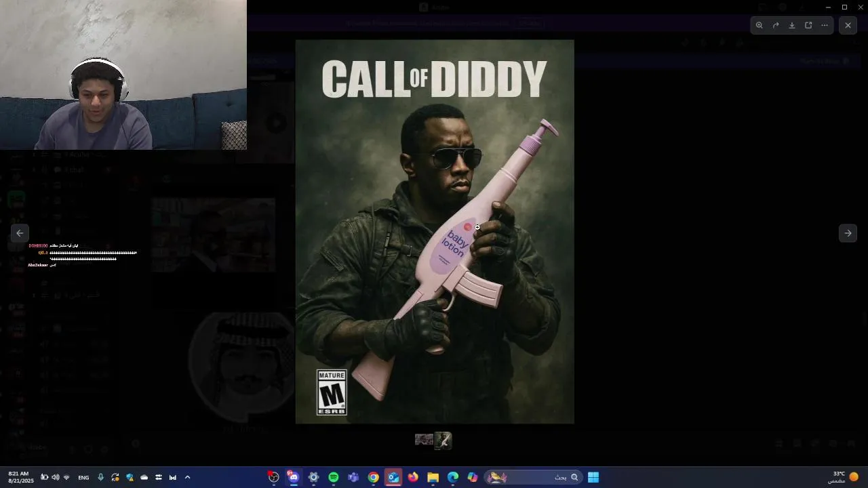The width and height of the screenshot is (868, 488).
Task: Expand the hidden system tray icons chevron
Action: (187, 477)
